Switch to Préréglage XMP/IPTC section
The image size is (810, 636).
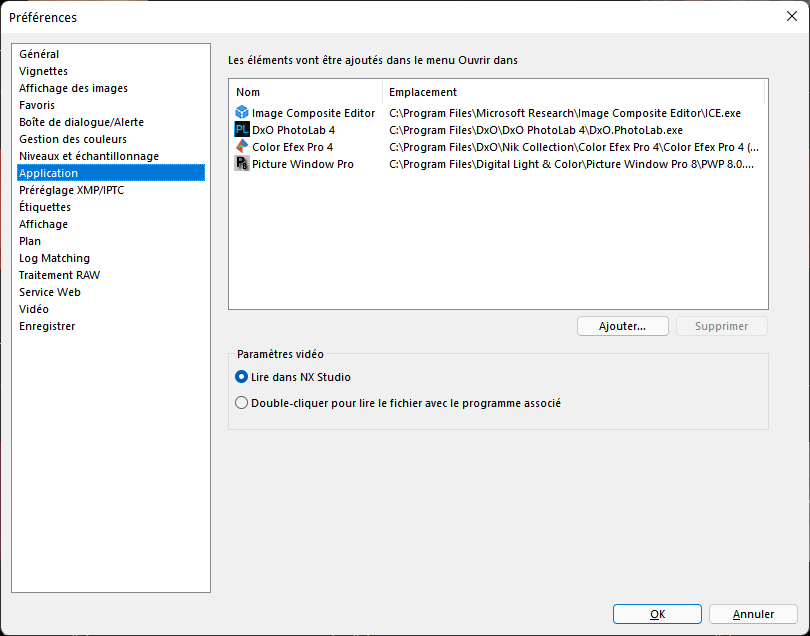point(71,190)
